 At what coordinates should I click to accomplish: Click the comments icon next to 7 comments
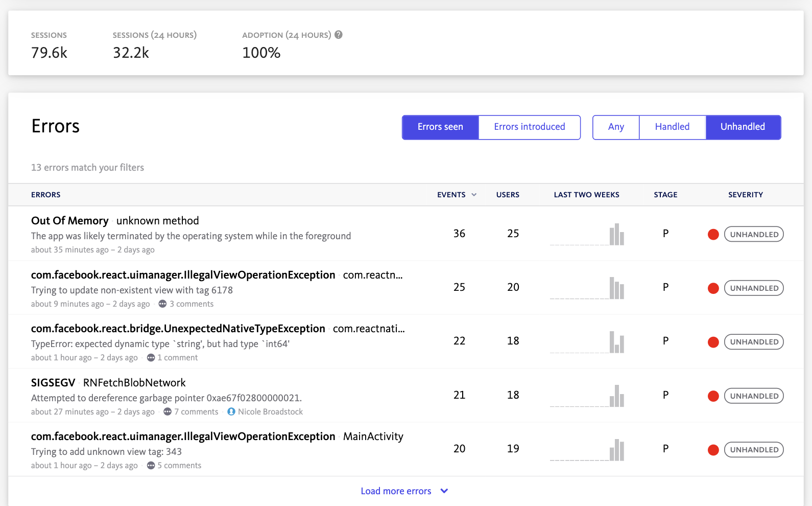(168, 411)
